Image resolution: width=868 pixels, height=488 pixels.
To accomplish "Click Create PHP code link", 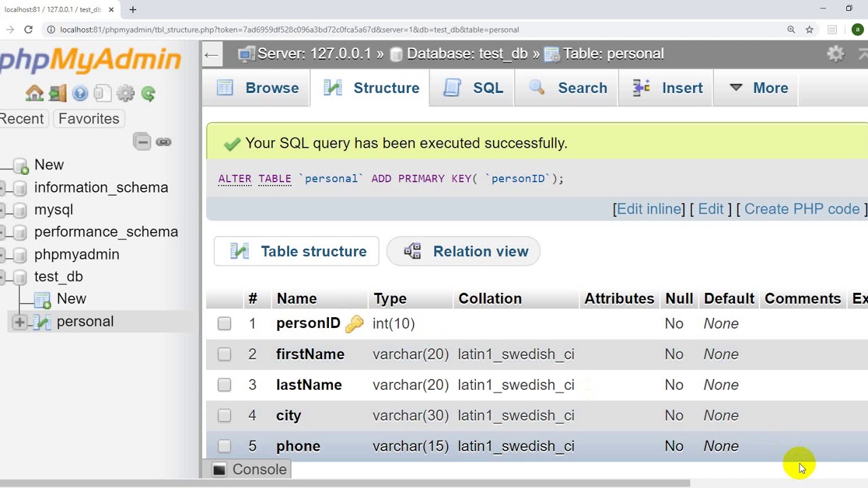I will coord(802,209).
